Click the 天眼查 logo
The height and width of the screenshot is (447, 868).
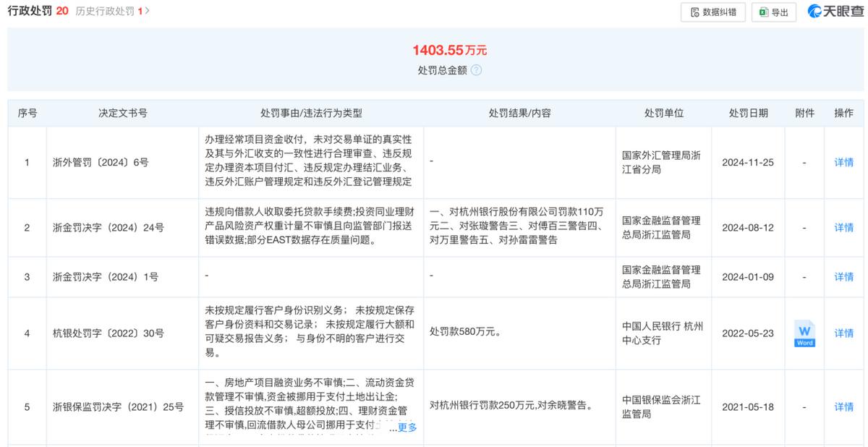pyautogui.click(x=835, y=12)
